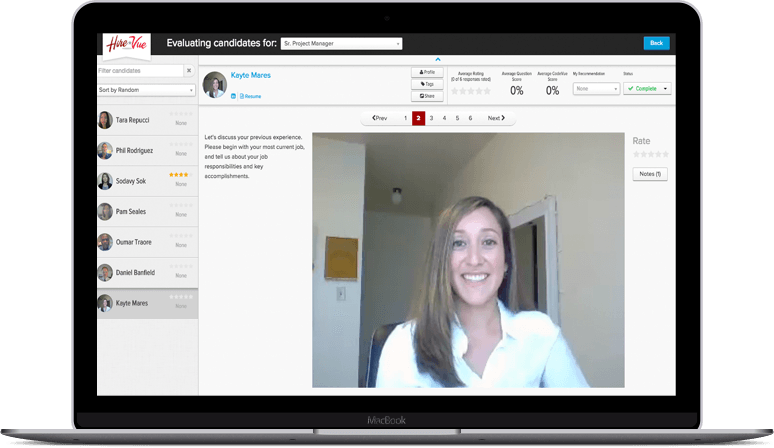Click the star rating under Rate
This screenshot has width=774, height=448.
[650, 154]
